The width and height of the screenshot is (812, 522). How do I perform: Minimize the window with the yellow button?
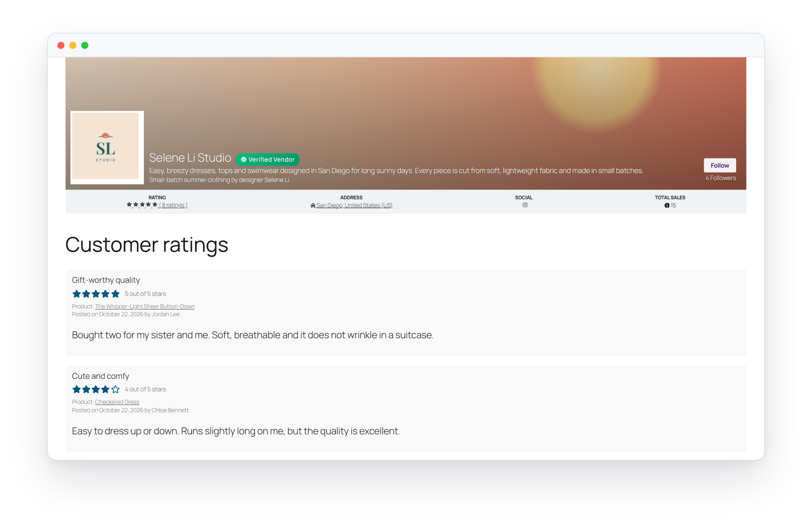[x=73, y=45]
